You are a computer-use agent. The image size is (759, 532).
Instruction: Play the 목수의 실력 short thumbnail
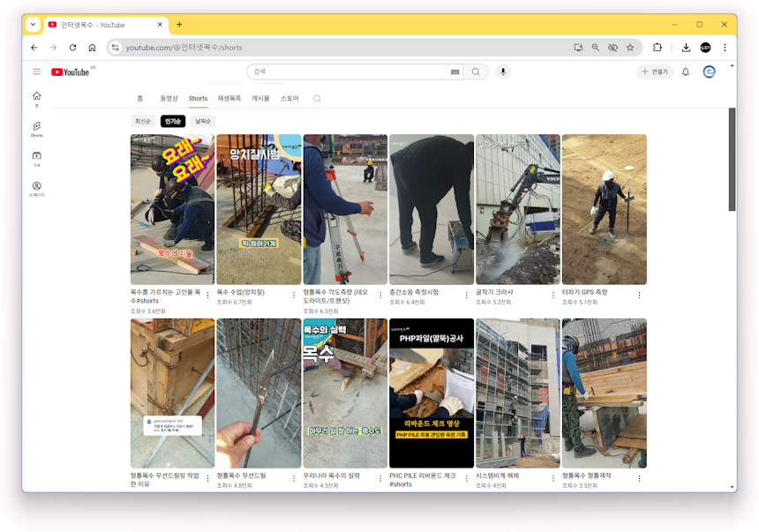345,393
